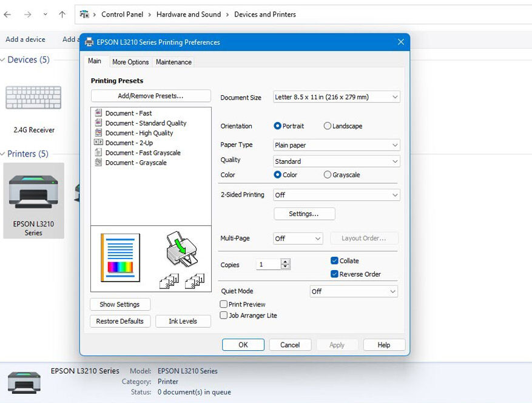532x403 pixels.
Task: Open the Quiet Mode dropdown
Action: click(x=354, y=291)
